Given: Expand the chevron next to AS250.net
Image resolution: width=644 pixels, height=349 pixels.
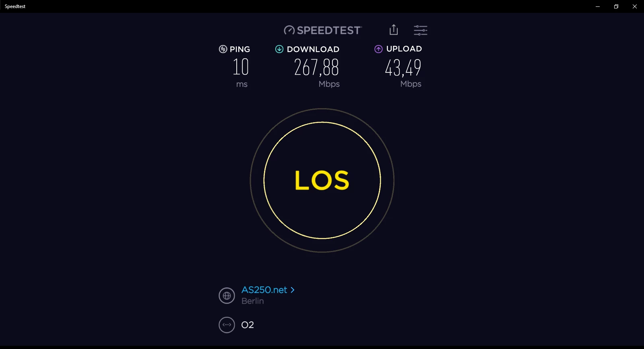Looking at the screenshot, I should click(x=293, y=290).
